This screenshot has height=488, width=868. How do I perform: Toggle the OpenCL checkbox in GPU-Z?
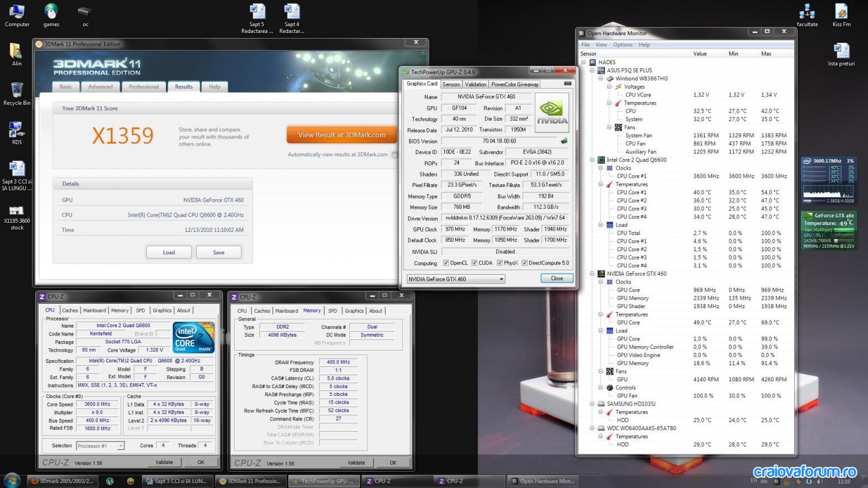point(445,263)
